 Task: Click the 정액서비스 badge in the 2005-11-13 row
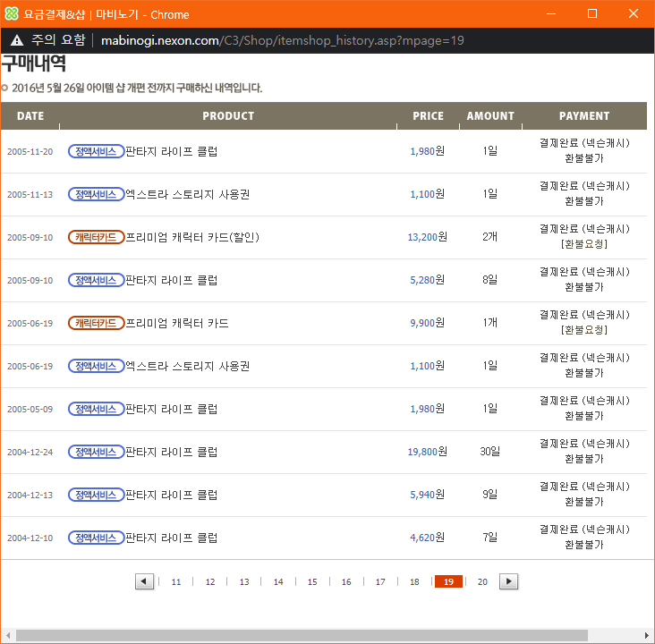(96, 194)
